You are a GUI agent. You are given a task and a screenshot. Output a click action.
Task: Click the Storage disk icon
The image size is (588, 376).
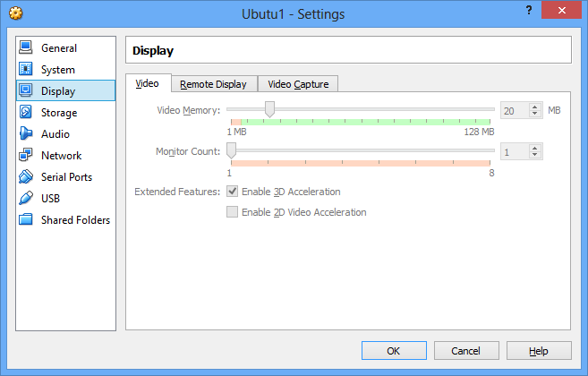pyautogui.click(x=25, y=112)
